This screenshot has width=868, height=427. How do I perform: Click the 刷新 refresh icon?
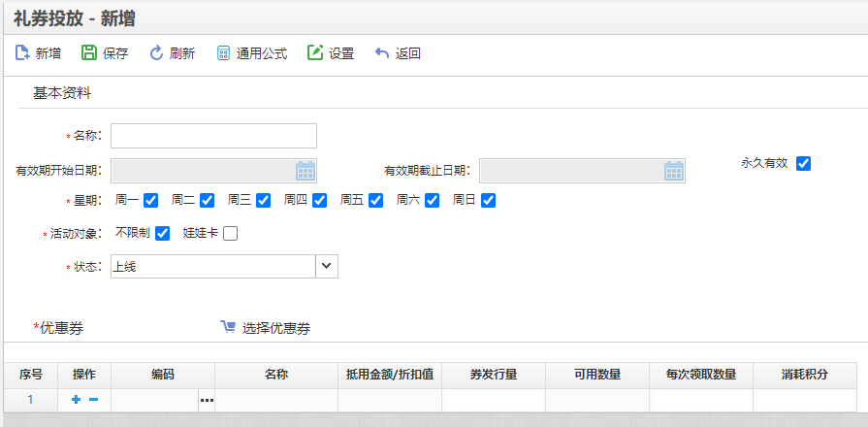coord(156,53)
